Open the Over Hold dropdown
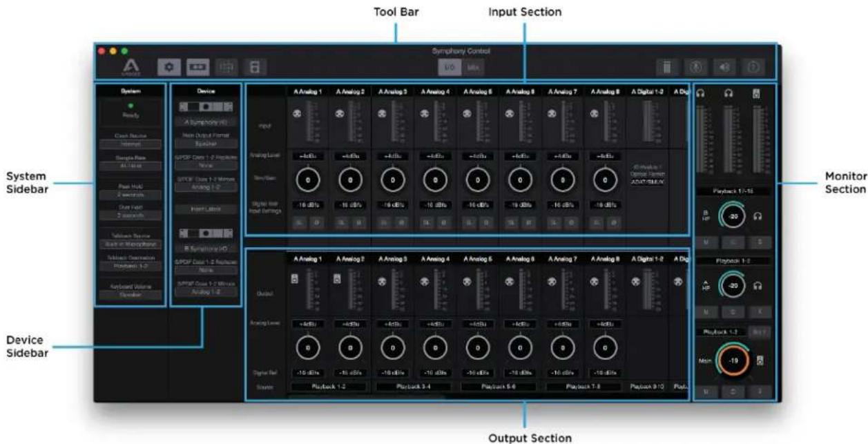Viewport: 868px width, 444px height. pos(131,215)
